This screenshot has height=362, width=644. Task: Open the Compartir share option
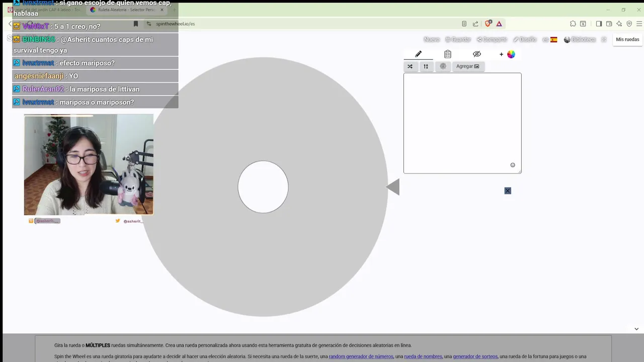point(492,39)
